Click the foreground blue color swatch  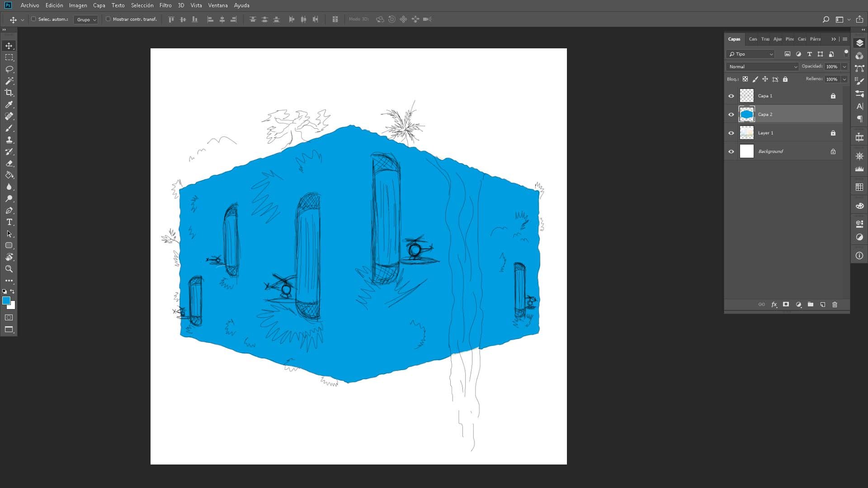(x=6, y=300)
